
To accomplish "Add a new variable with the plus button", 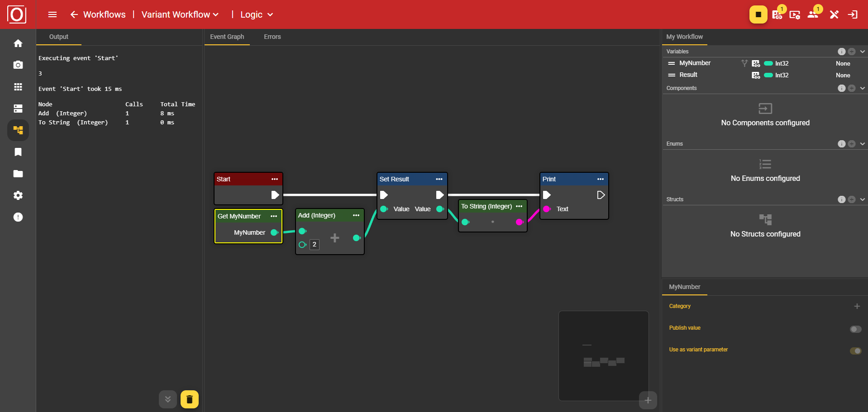I will [852, 51].
